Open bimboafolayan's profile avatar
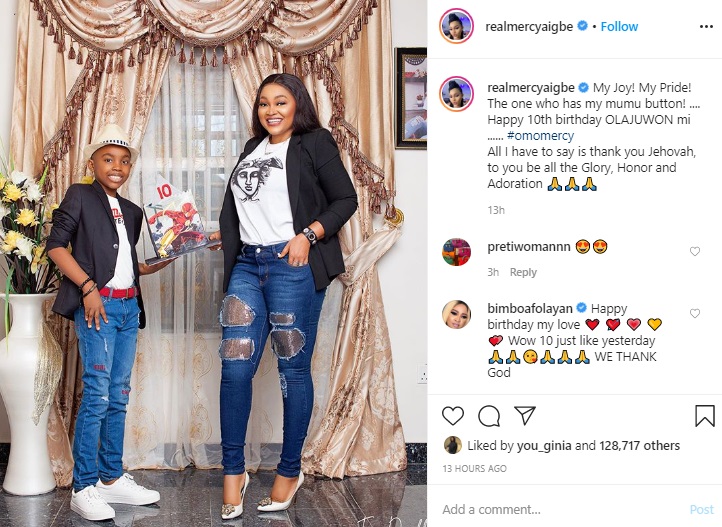Screen dimensions: 722x527 456,314
